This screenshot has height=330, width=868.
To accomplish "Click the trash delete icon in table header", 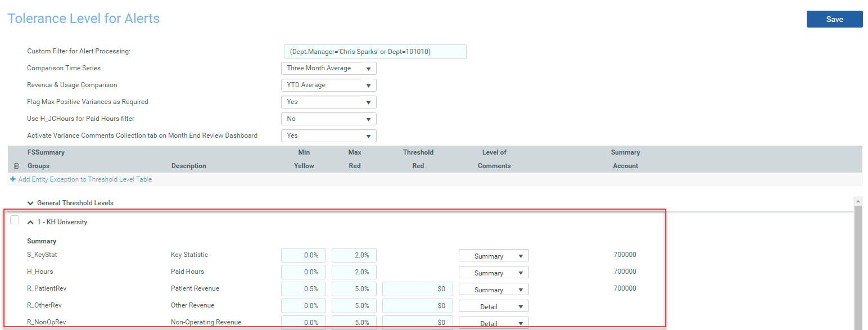I will coord(16,166).
